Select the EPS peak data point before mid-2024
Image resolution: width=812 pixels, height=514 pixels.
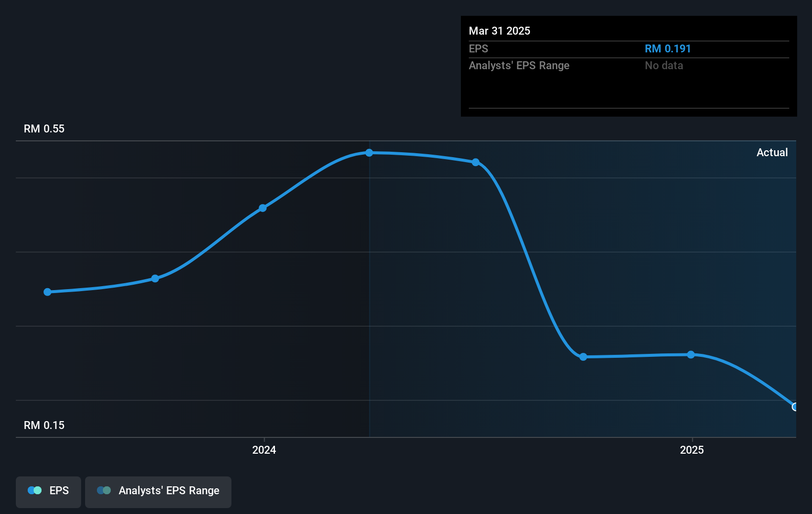369,153
